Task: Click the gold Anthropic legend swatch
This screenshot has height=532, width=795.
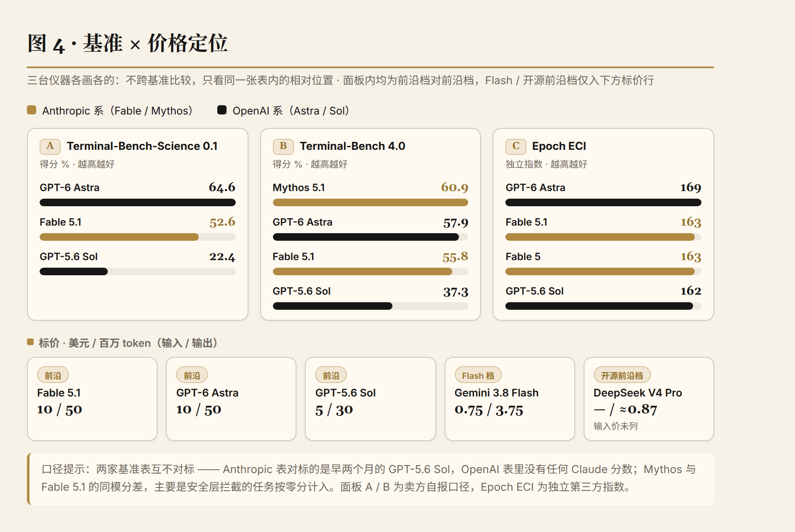Action: pos(32,110)
